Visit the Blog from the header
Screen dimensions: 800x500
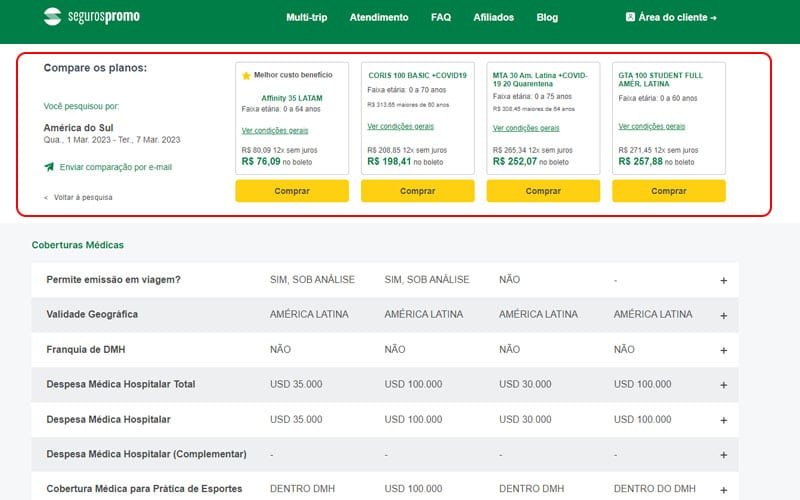[x=547, y=17]
